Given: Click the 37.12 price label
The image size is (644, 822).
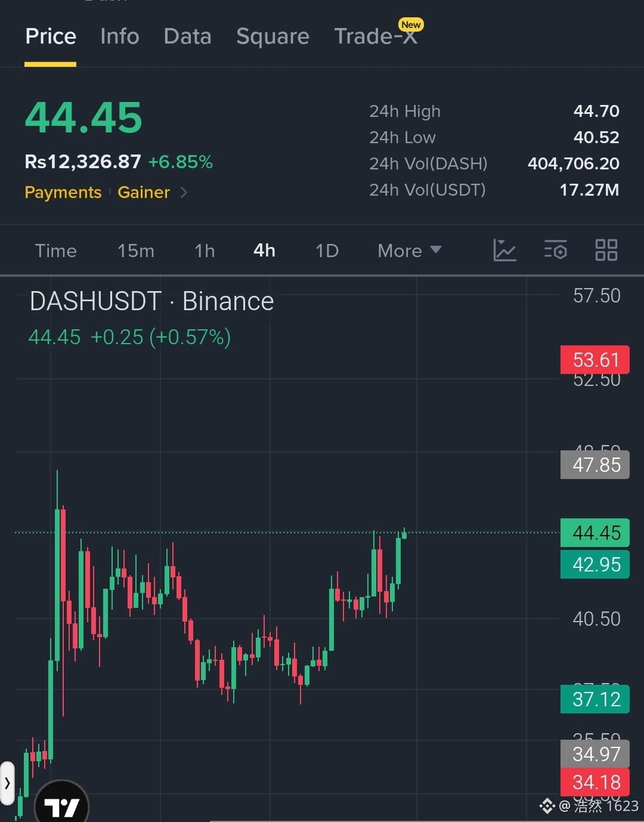Looking at the screenshot, I should [595, 699].
